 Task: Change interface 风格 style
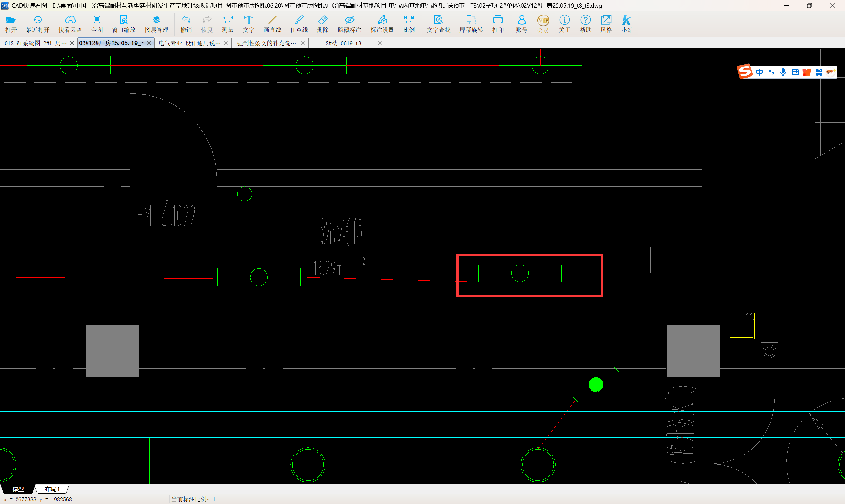tap(606, 24)
